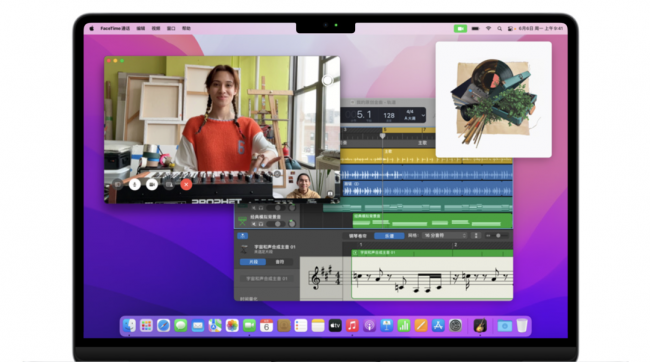Image resolution: width=650 pixels, height=362 pixels.
Task: Click the vertical zoom button in the editor
Action: pos(476,236)
